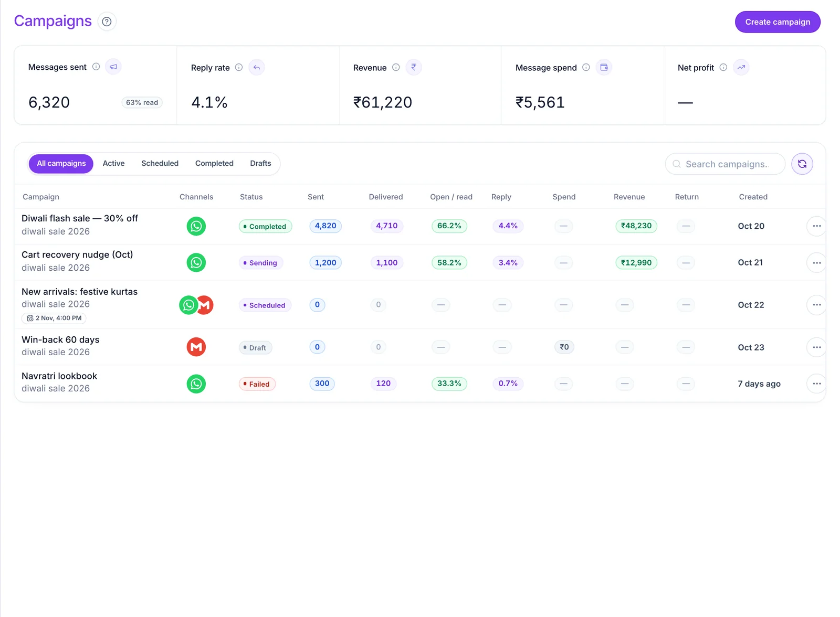Click the info icon beside Messages sent
Screen dimensions: 840x617
[96, 67]
